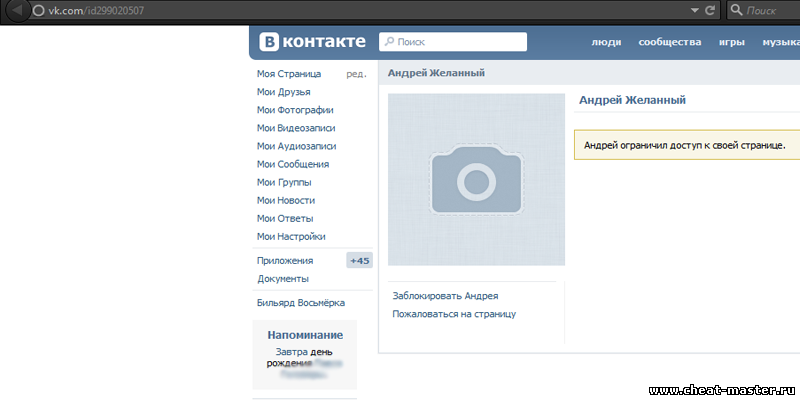Open the люди section in the top menu
Viewport: 800px width, 400px height.
[x=606, y=43]
